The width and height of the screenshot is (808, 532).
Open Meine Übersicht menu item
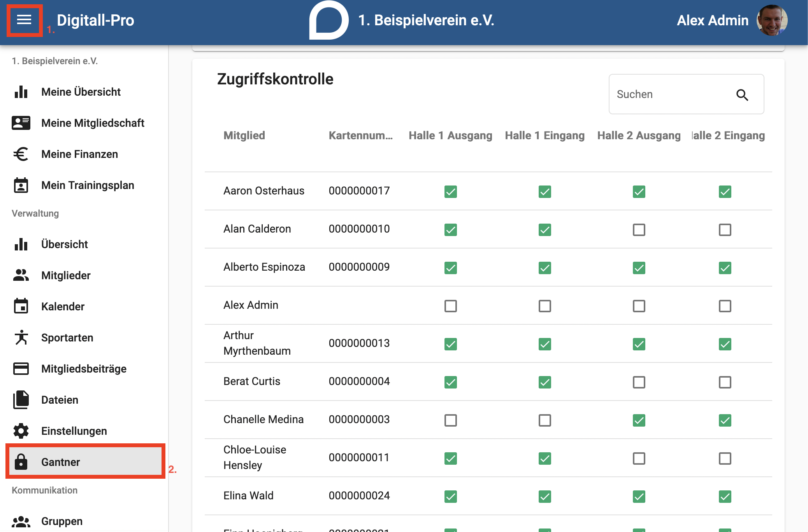click(x=84, y=92)
